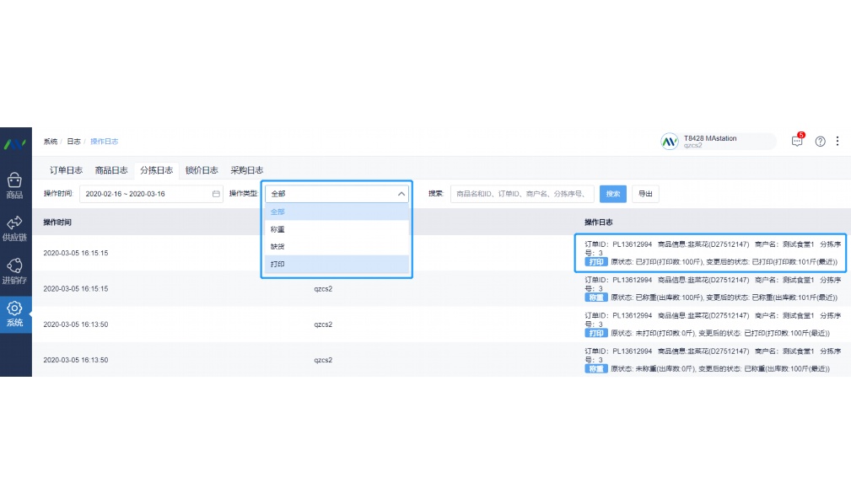Viewport: 851px width, 504px height.
Task: Choose 打印 from the open dropdown list
Action: (277, 263)
